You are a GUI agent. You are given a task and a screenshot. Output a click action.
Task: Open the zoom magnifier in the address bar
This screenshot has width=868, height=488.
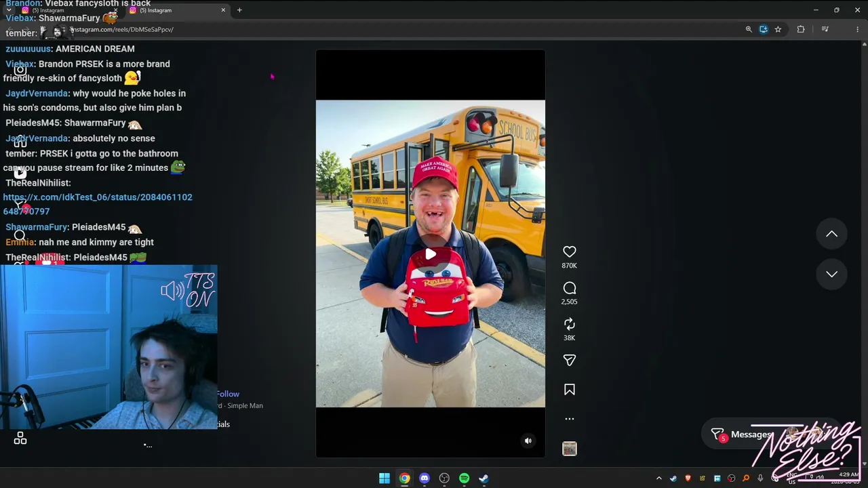click(749, 29)
